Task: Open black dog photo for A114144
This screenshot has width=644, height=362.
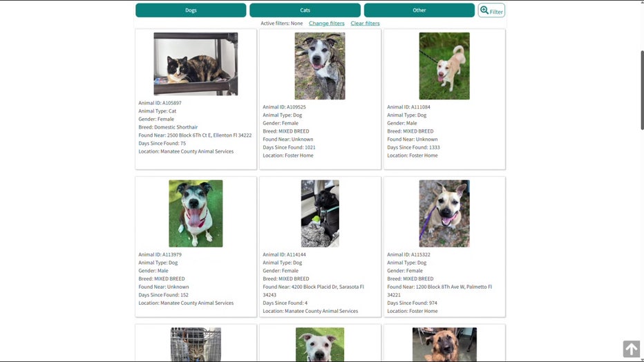Action: pyautogui.click(x=320, y=213)
